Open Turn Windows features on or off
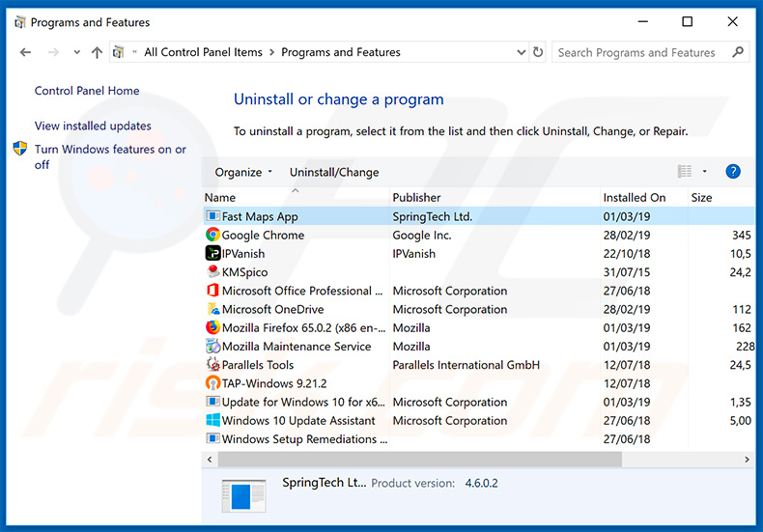The height and width of the screenshot is (532, 763). coord(110,156)
